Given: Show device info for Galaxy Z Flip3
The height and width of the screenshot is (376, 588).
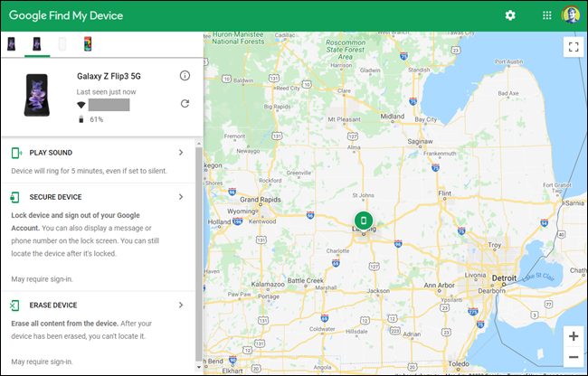Looking at the screenshot, I should point(185,76).
